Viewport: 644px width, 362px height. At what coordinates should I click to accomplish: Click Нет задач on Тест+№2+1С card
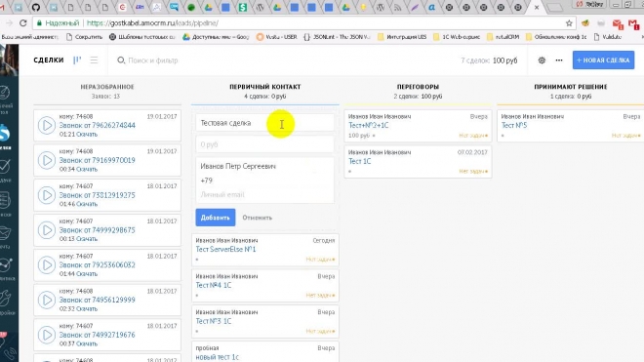point(473,136)
